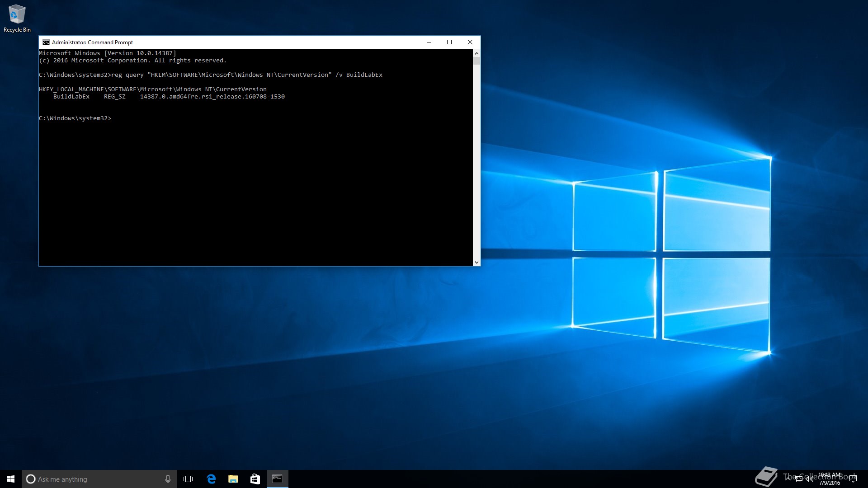This screenshot has width=868, height=488.
Task: Click the network tray icon
Action: click(799, 479)
